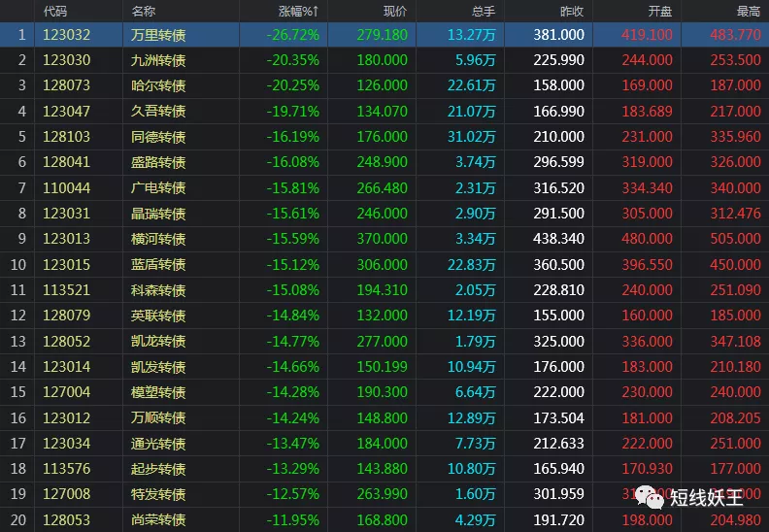Screen dimensions: 769x532
Task: Sort by the 代码 column header
Action: (55, 11)
